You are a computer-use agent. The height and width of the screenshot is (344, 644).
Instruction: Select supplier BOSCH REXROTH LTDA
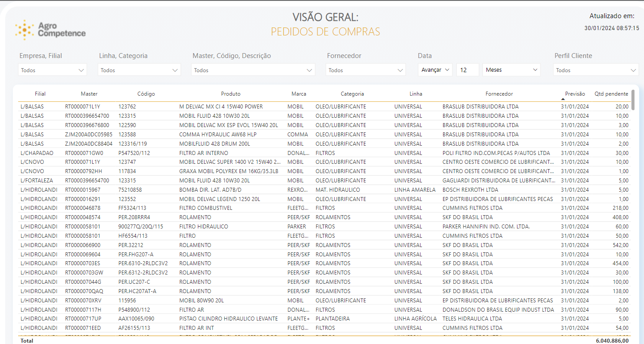pos(470,190)
